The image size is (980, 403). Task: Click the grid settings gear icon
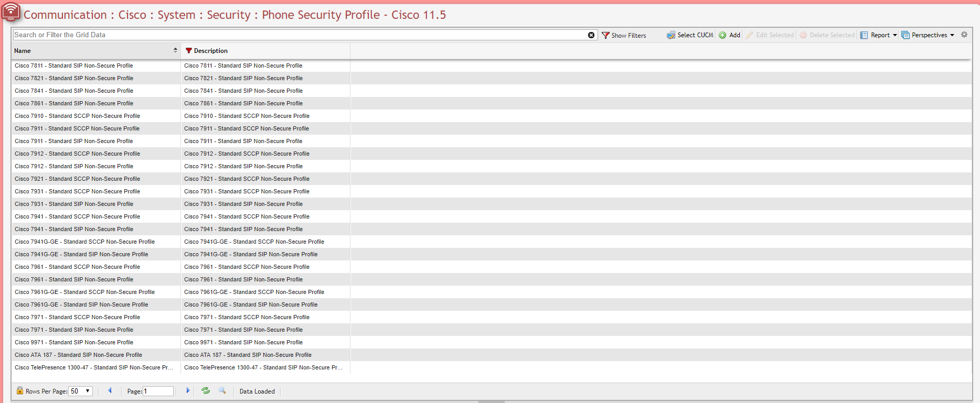point(964,35)
